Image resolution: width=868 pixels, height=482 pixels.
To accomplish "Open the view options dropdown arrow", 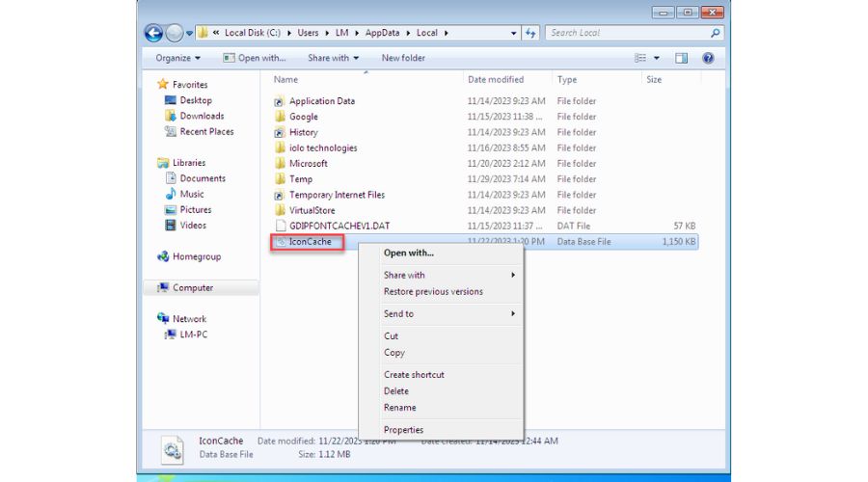I will pos(657,58).
